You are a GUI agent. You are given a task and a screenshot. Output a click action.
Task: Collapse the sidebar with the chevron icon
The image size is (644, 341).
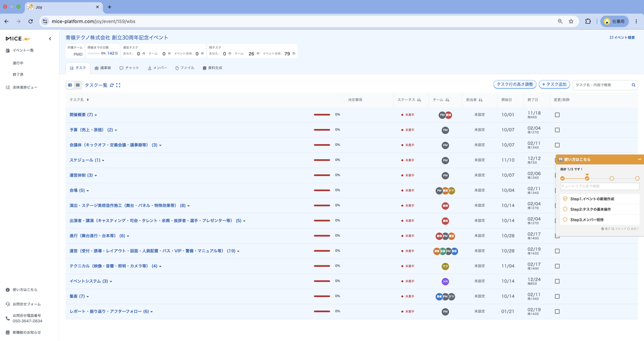point(50,38)
